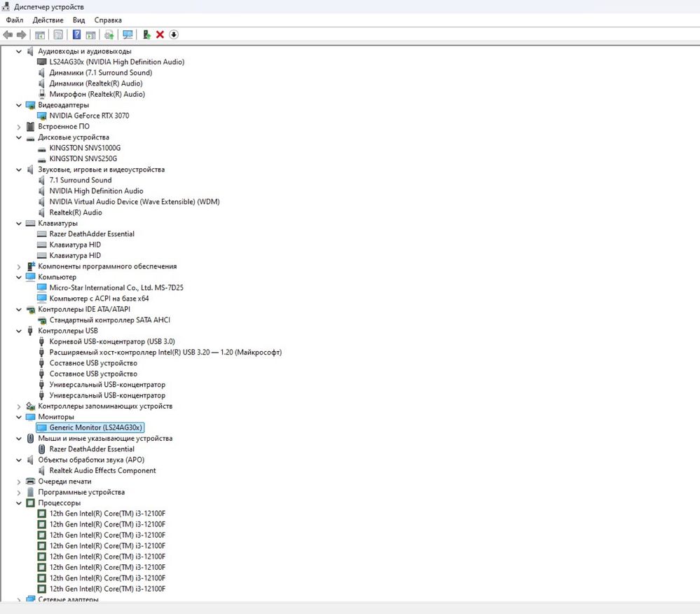Expand the Контроллеры запоминающих устройств node
The height and width of the screenshot is (614, 700).
[x=19, y=407]
